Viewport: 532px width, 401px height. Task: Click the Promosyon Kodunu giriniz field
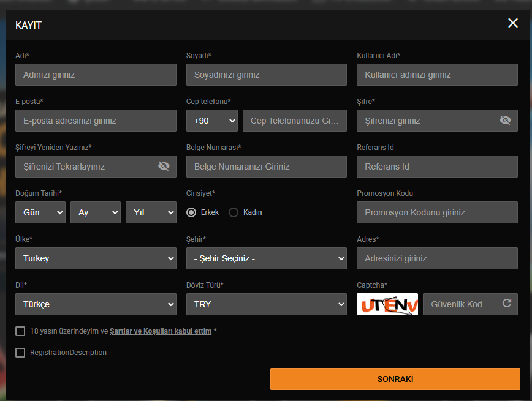(x=437, y=212)
